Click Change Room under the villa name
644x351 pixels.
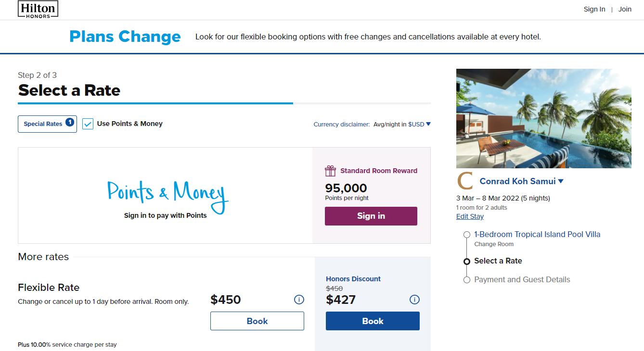494,244
